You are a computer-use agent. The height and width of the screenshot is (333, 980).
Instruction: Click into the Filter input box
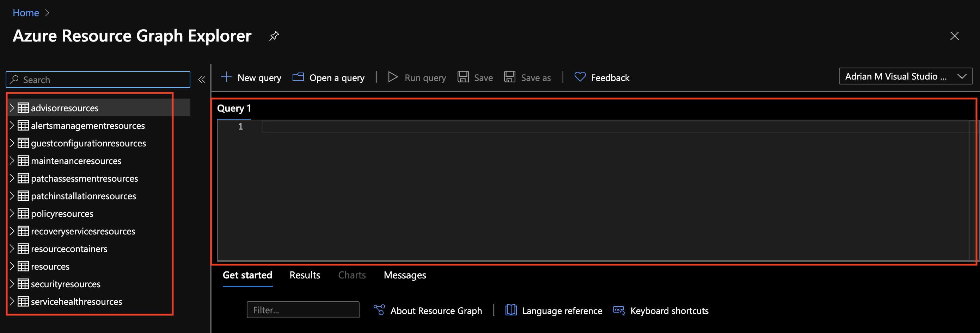[x=303, y=310]
